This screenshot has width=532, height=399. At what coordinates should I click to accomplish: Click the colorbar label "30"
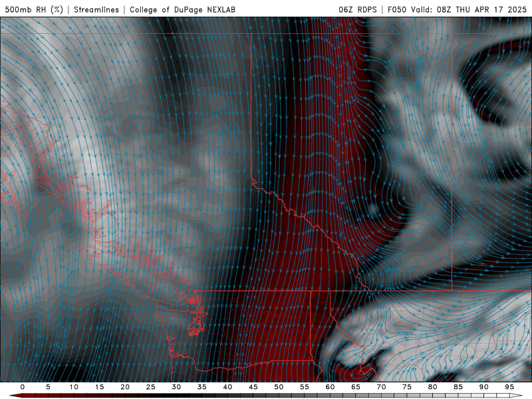(x=176, y=387)
